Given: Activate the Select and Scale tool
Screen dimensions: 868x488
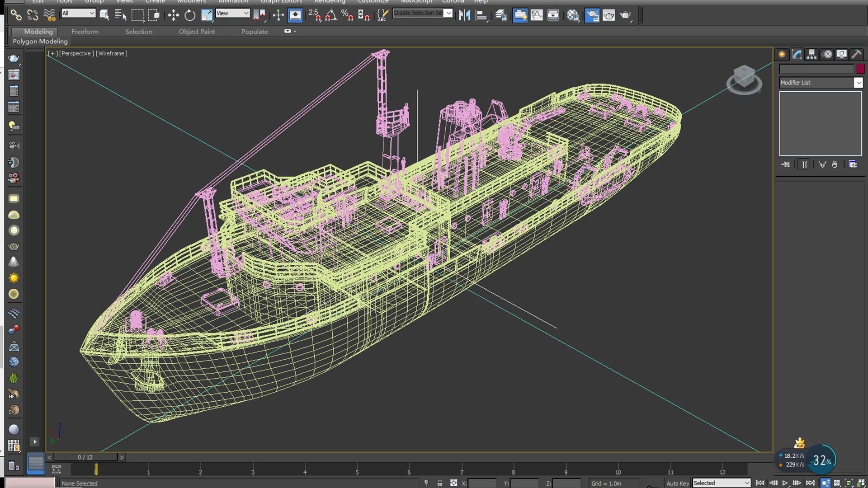Looking at the screenshot, I should [207, 15].
